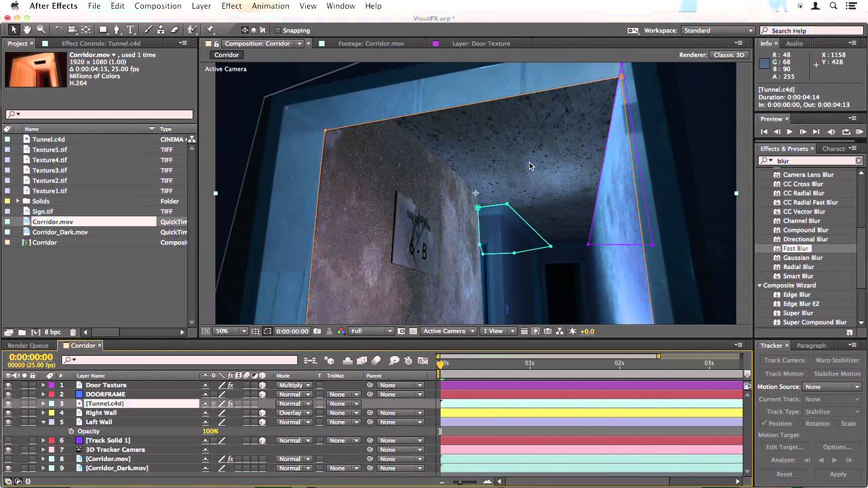Open the Full resolution dropdown
The image size is (868, 488).
[x=371, y=331]
